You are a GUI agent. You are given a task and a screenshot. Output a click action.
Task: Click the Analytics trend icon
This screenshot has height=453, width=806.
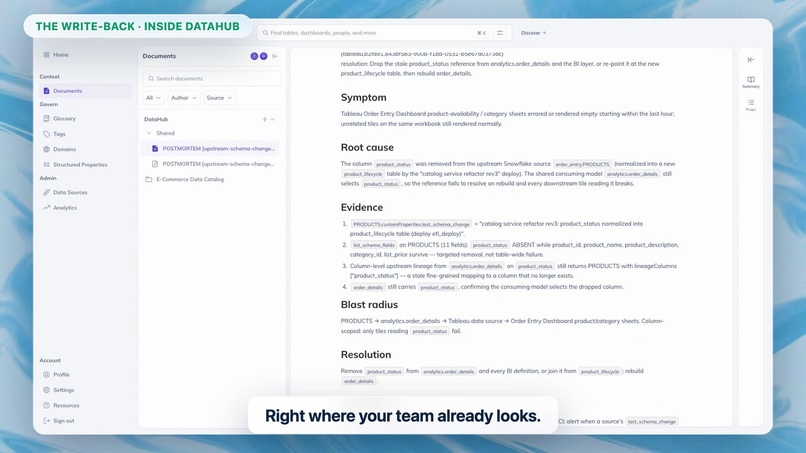(46, 208)
